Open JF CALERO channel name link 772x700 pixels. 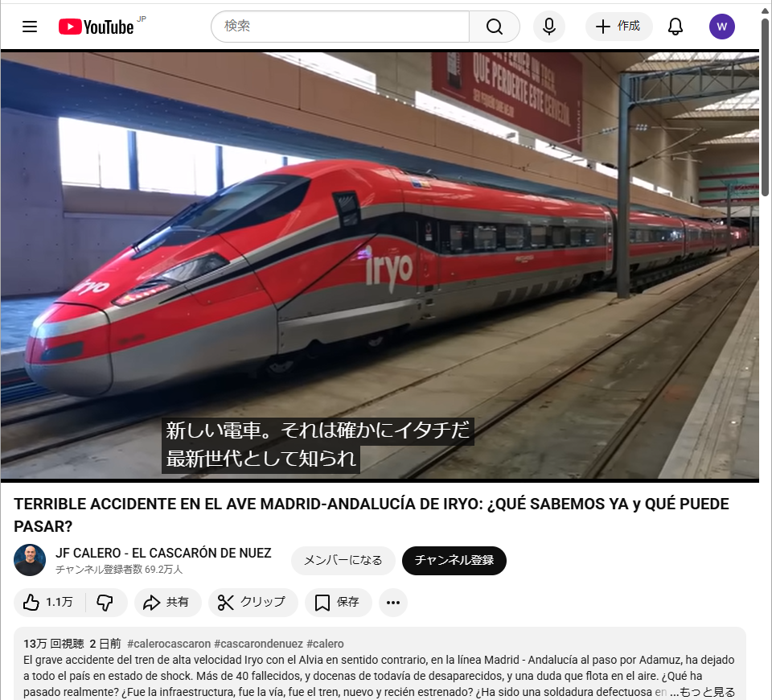(163, 553)
